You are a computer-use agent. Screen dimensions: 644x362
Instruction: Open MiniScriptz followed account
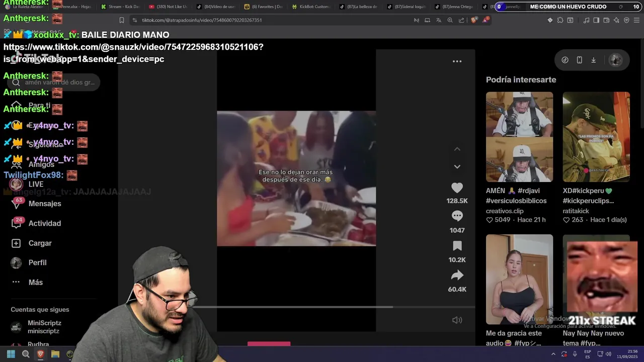tap(44, 327)
